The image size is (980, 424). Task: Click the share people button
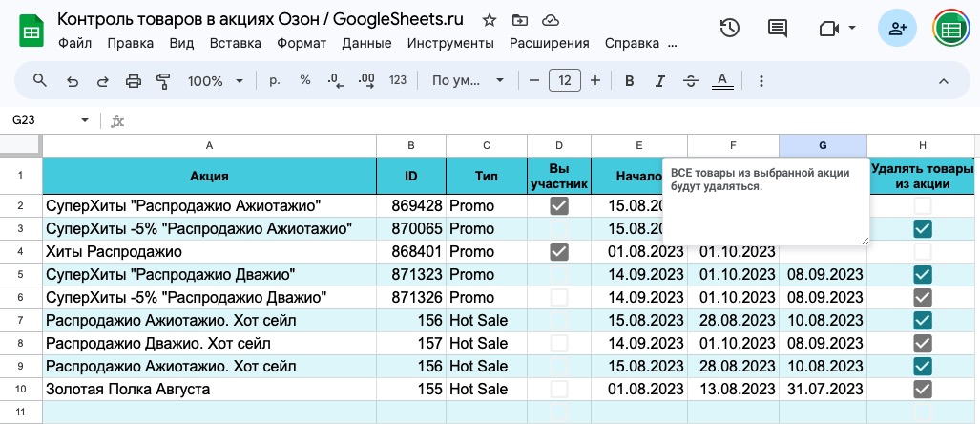(897, 29)
